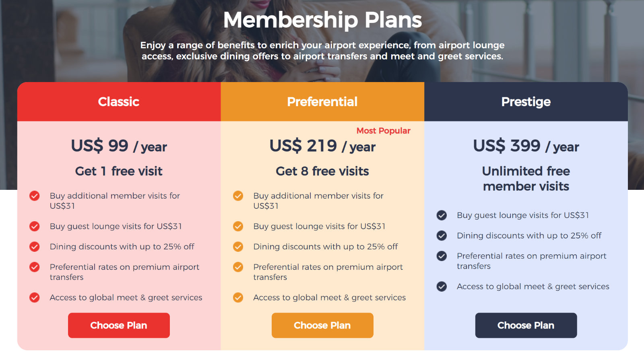Choose the Classic plan with red button

[119, 325]
